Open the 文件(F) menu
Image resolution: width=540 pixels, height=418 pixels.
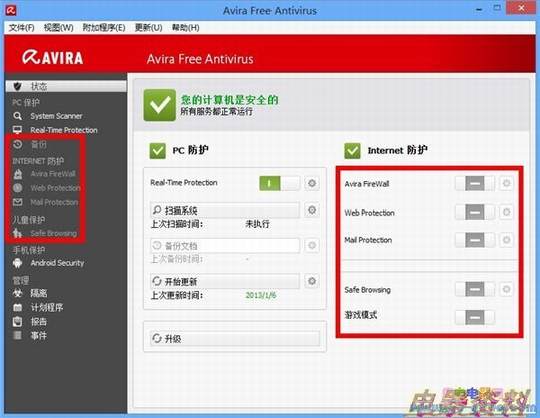[x=21, y=28]
